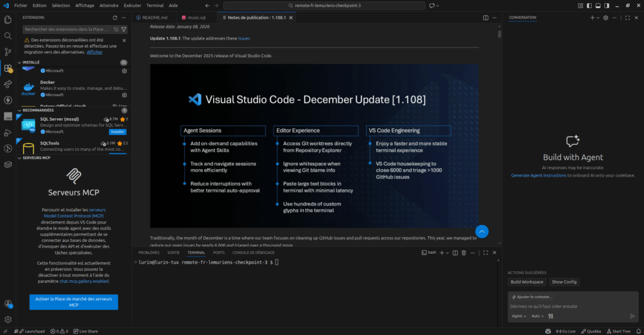Image resolution: width=644 pixels, height=335 pixels.
Task: Collapse the SERVEURS MCP section
Action: click(x=19, y=158)
